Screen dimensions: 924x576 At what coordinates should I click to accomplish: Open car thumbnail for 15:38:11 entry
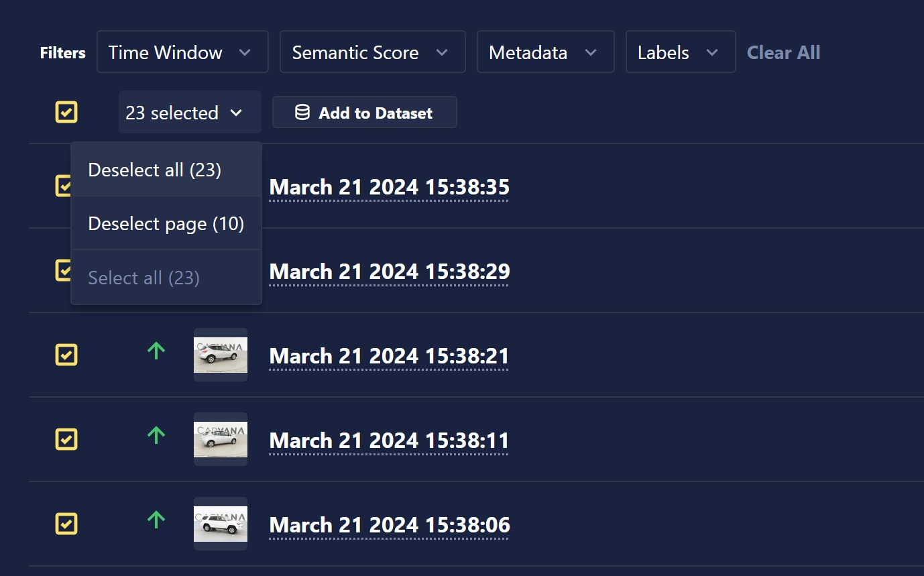coord(221,439)
